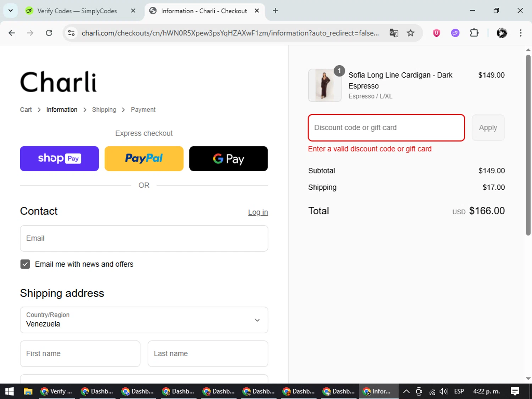Click the Shipping cost $17.00
Image resolution: width=532 pixels, height=399 pixels.
coord(494,187)
